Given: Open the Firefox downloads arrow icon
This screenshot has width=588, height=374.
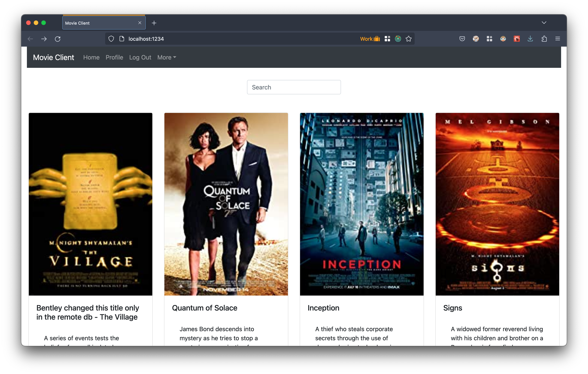Looking at the screenshot, I should point(530,39).
